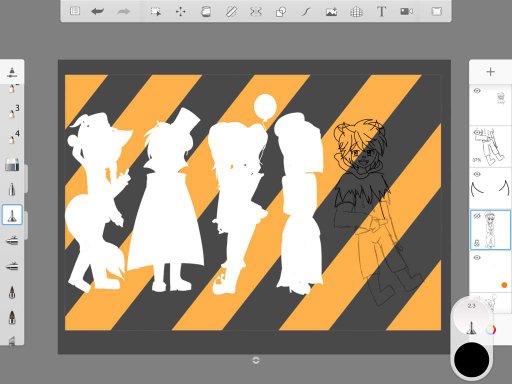The width and height of the screenshot is (512, 384).
Task: Select the layer thumbnail with orange dot
Action: pyautogui.click(x=490, y=272)
